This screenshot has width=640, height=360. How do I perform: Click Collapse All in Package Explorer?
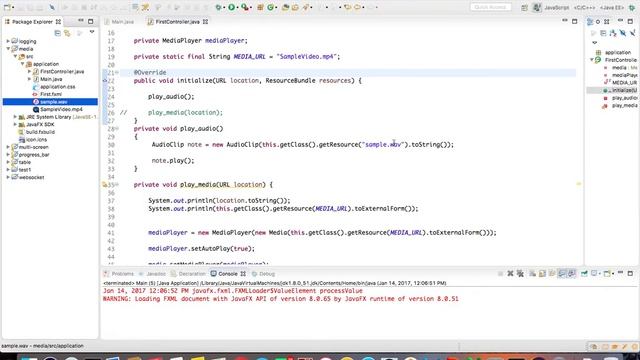click(58, 33)
